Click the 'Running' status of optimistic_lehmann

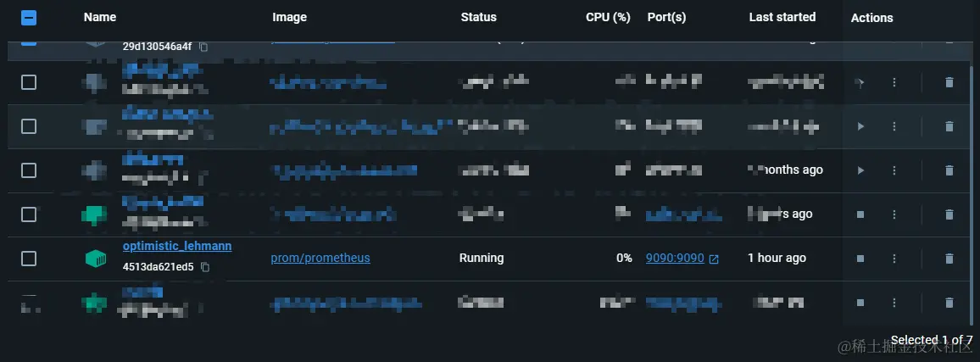(482, 259)
